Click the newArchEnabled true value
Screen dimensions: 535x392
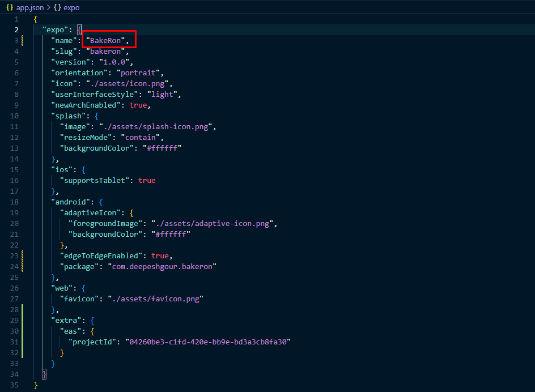click(139, 105)
